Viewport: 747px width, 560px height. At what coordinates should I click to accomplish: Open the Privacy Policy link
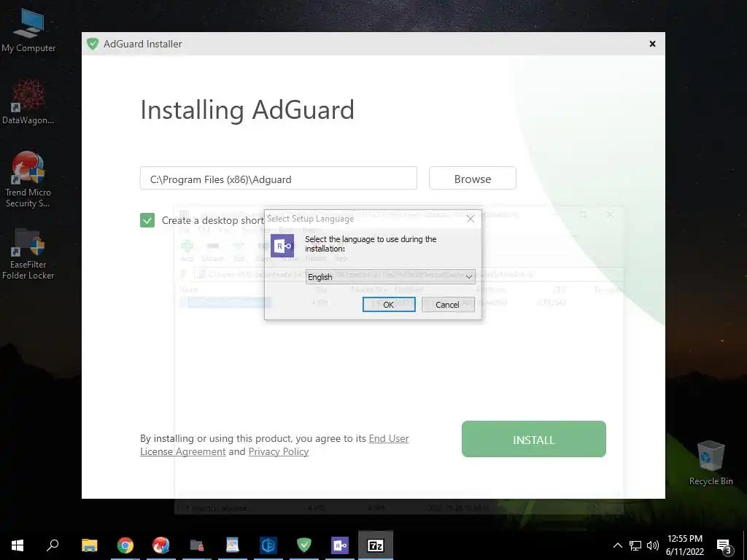click(278, 451)
